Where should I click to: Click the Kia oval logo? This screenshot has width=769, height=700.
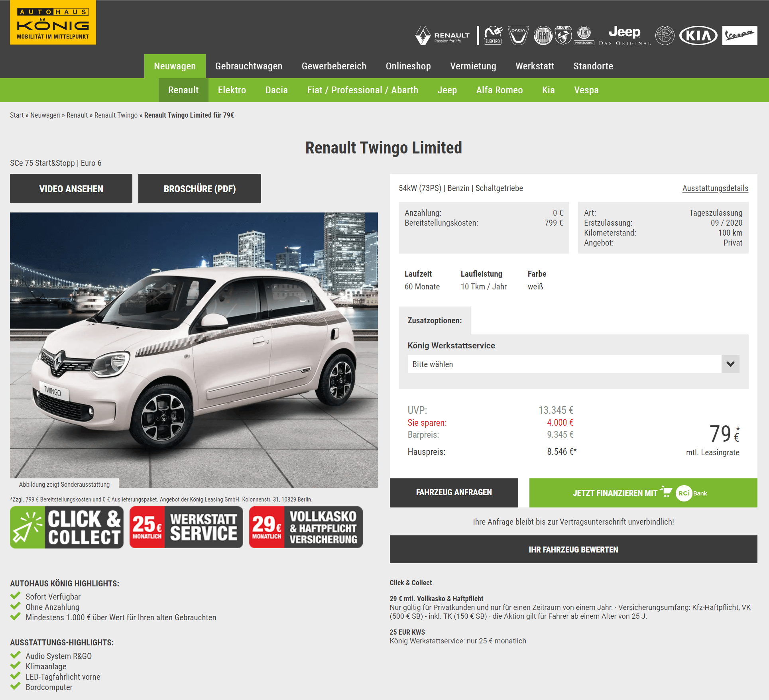pyautogui.click(x=698, y=35)
